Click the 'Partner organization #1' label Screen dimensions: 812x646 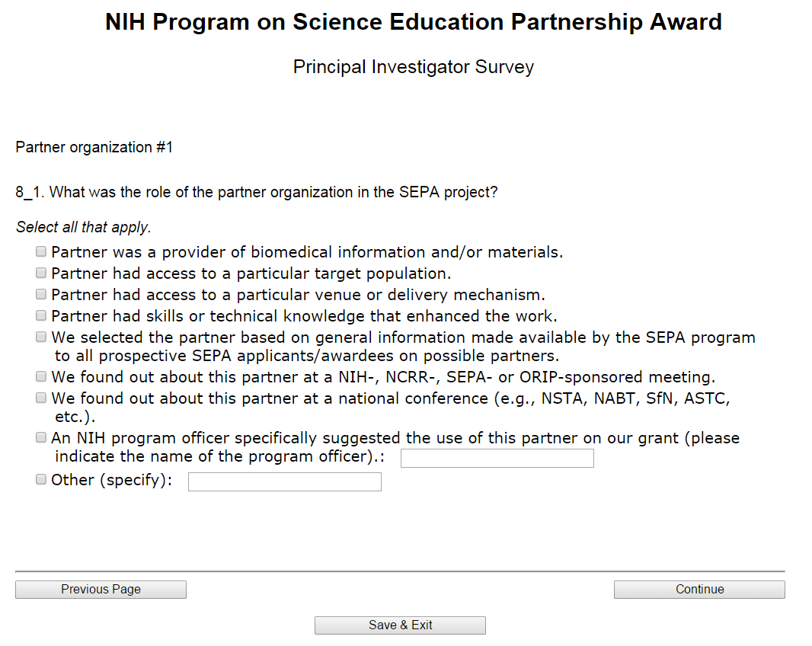click(94, 147)
